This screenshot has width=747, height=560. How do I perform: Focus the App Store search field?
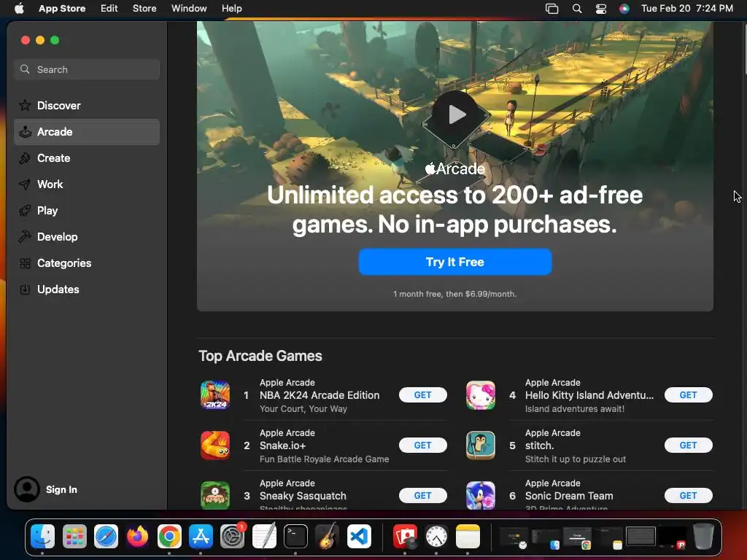87,69
